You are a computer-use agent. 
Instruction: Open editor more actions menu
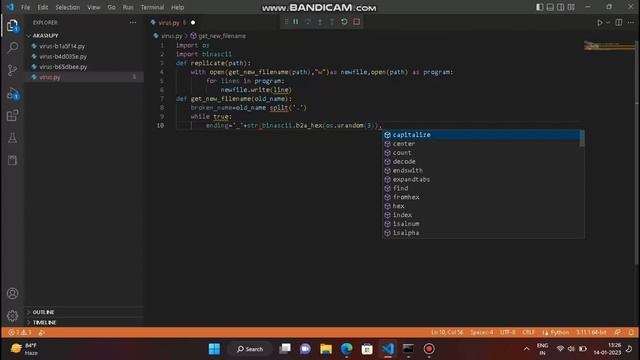(x=631, y=22)
